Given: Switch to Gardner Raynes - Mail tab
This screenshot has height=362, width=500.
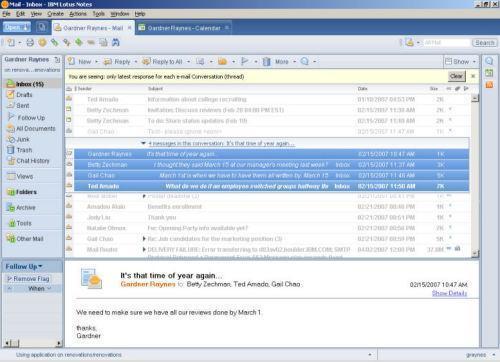Looking at the screenshot, I should pos(93,28).
